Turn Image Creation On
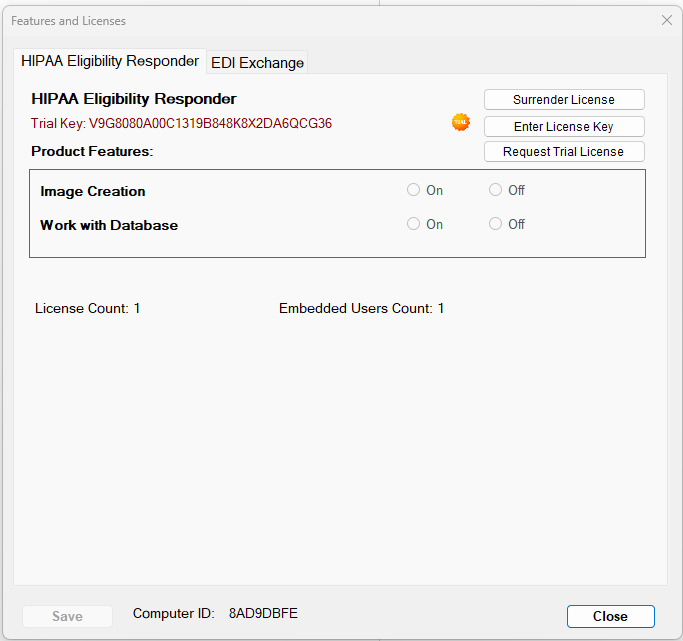The image size is (683, 641). pyautogui.click(x=425, y=190)
